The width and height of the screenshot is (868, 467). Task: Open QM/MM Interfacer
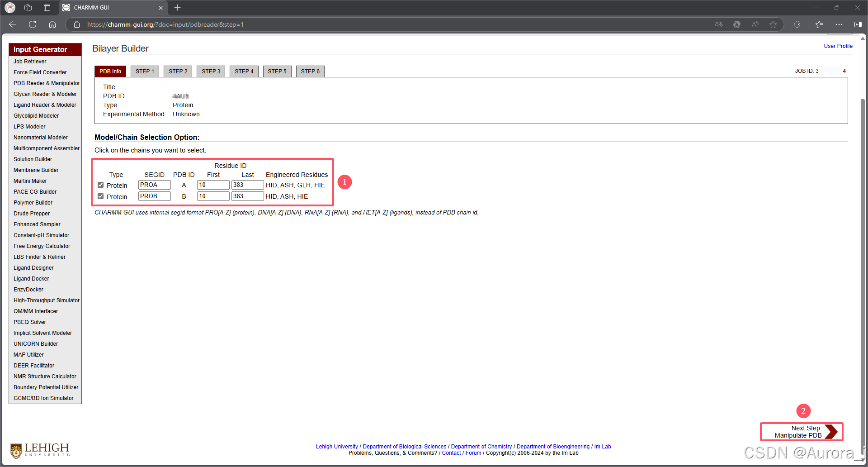pyautogui.click(x=36, y=311)
